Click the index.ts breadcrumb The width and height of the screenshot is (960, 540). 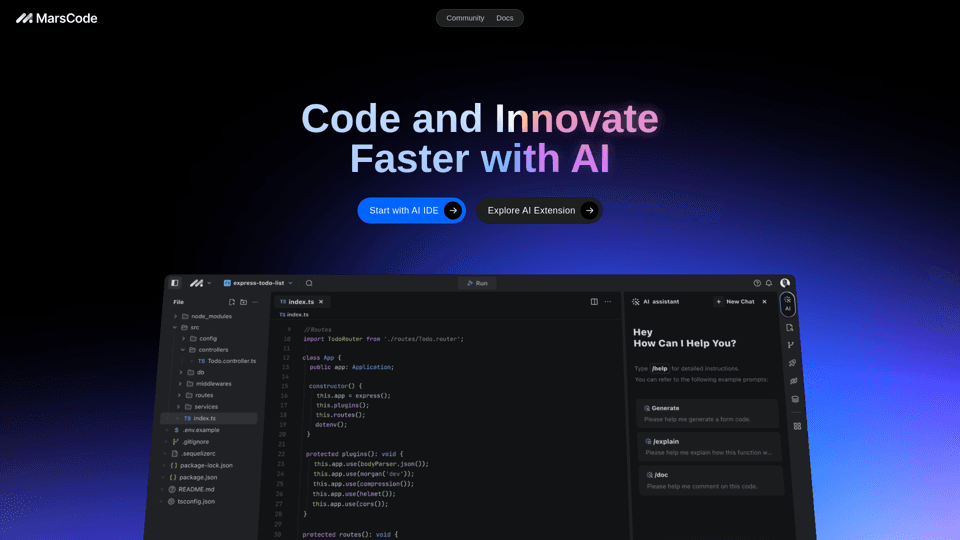pyautogui.click(x=294, y=315)
